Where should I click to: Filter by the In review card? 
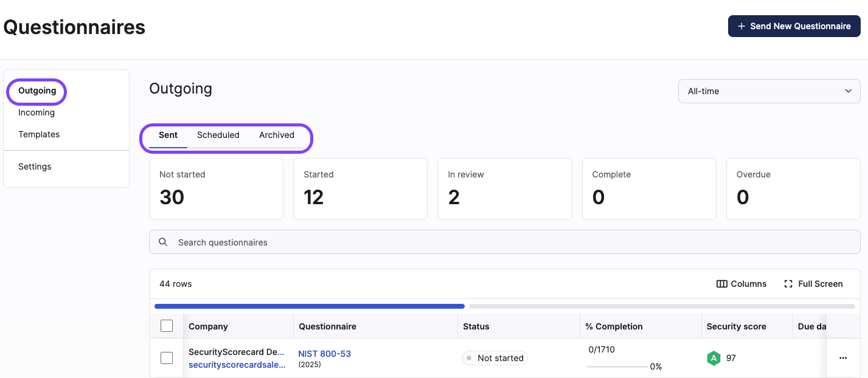[504, 189]
